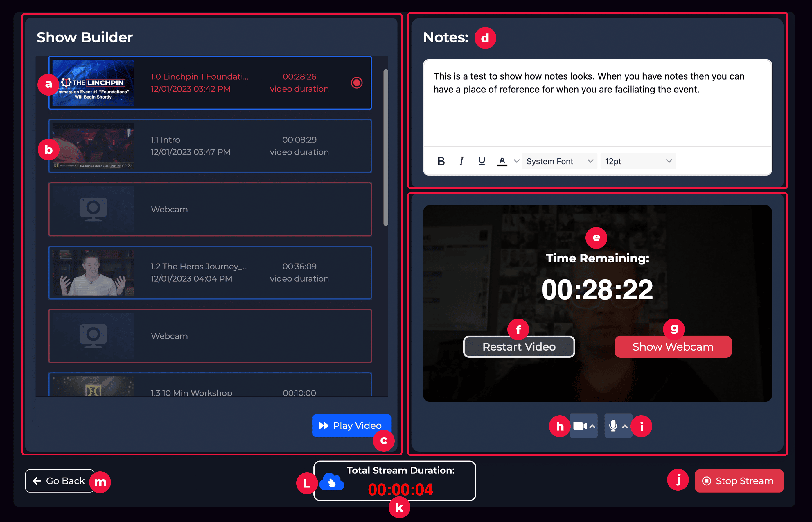812x522 pixels.
Task: Click the webcam icon below 1.1 Intro
Action: pos(93,209)
